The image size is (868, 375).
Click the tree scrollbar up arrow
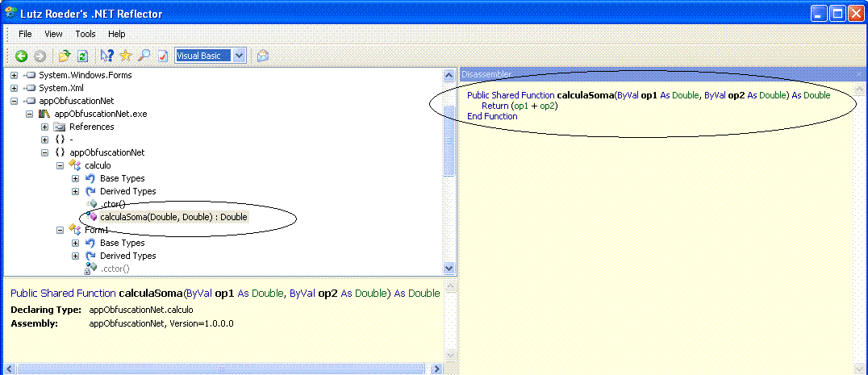point(449,75)
